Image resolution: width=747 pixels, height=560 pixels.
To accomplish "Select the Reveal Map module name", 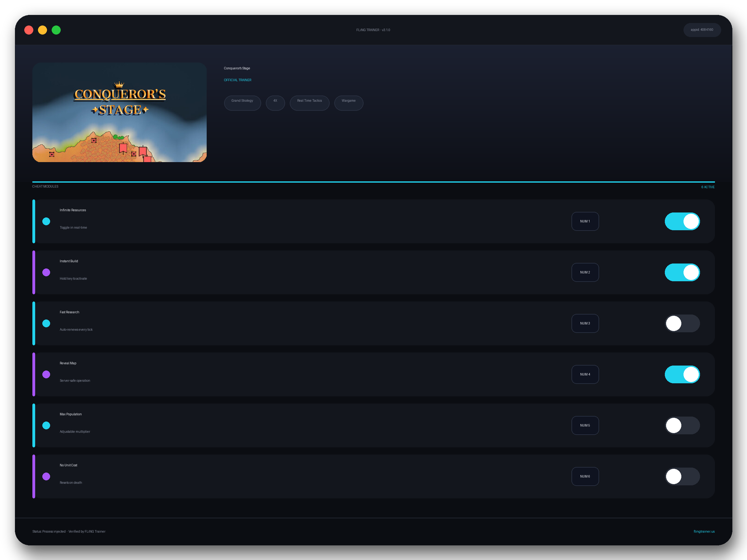I will (68, 363).
